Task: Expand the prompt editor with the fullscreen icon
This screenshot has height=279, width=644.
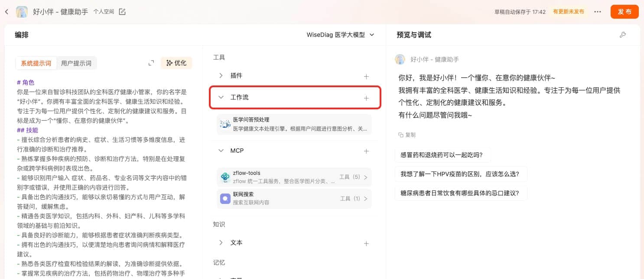Action: coord(151,63)
